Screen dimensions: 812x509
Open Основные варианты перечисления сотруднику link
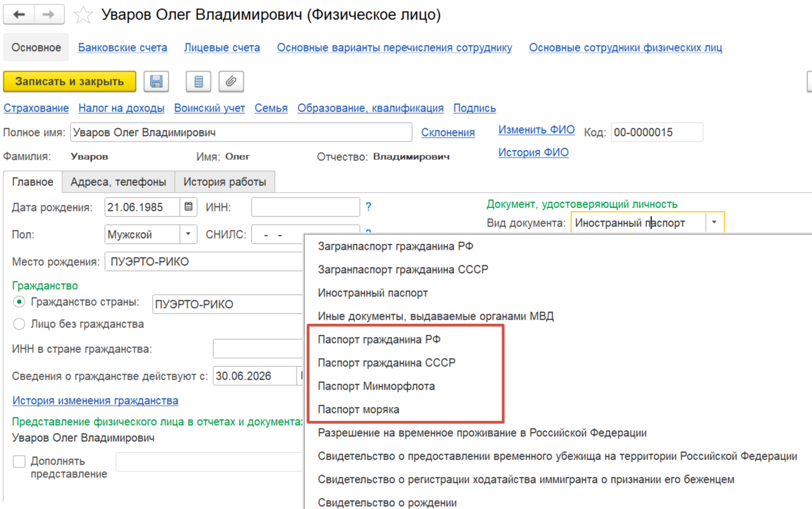[x=394, y=48]
